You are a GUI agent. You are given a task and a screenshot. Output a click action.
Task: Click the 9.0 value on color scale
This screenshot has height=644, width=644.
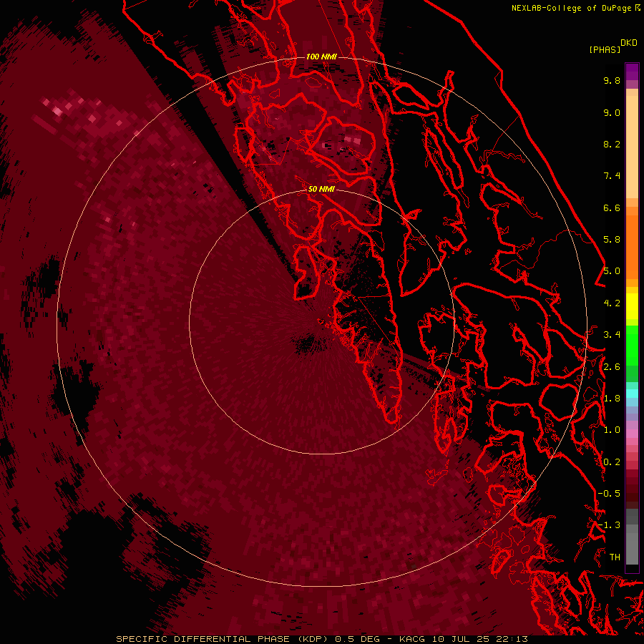click(x=612, y=112)
